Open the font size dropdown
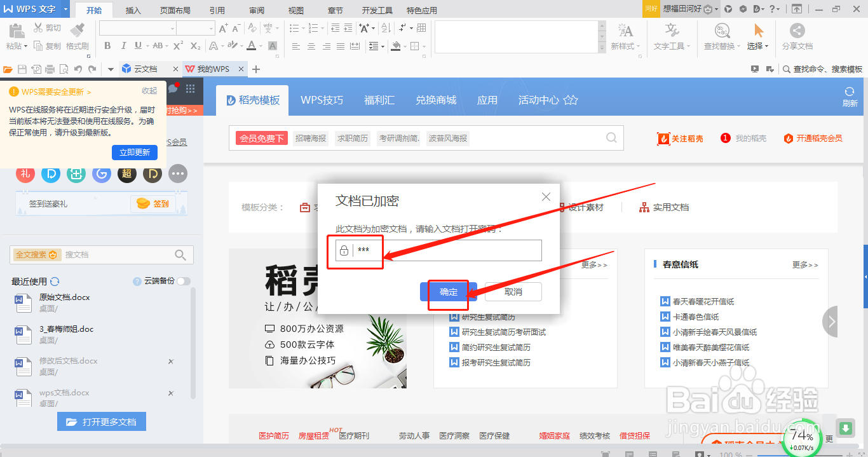Viewport: 868px width, 457px height. point(210,29)
